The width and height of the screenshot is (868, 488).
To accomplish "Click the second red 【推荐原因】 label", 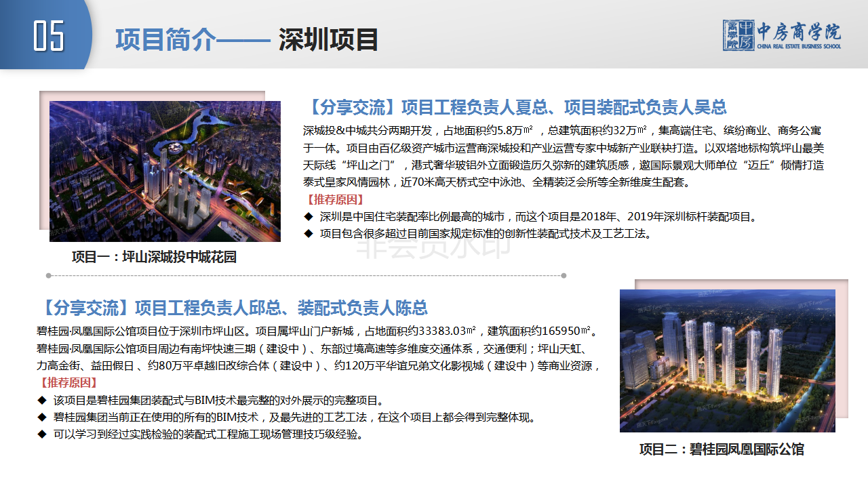I will [x=68, y=383].
